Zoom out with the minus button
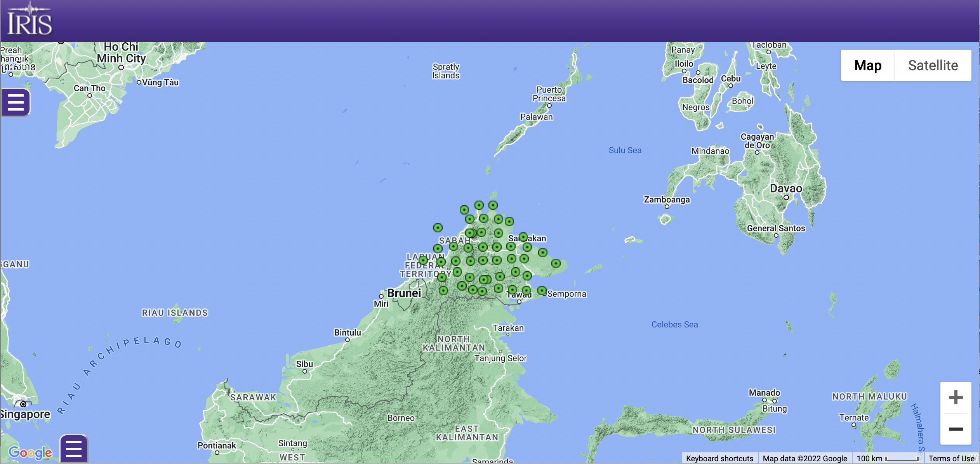The image size is (980, 464). 956,429
